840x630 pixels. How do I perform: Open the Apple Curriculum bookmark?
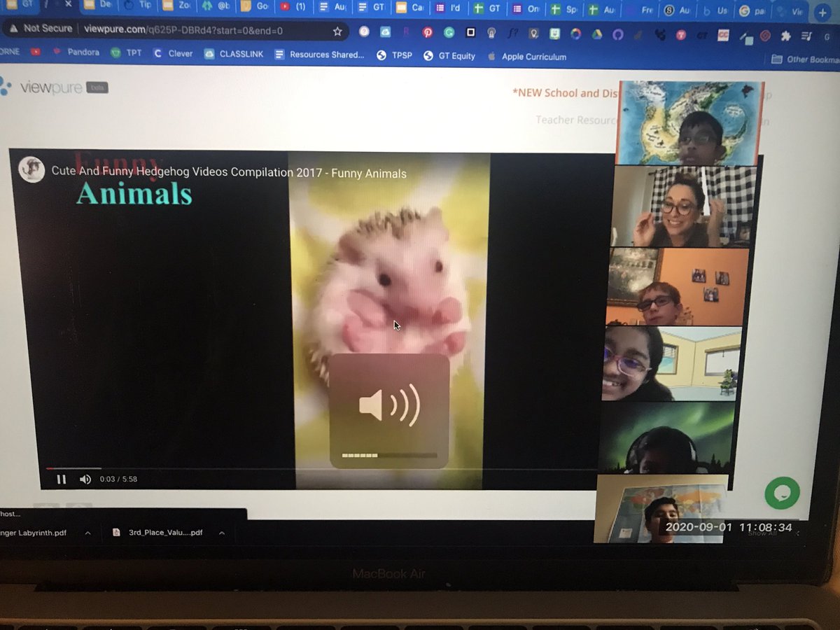526,57
